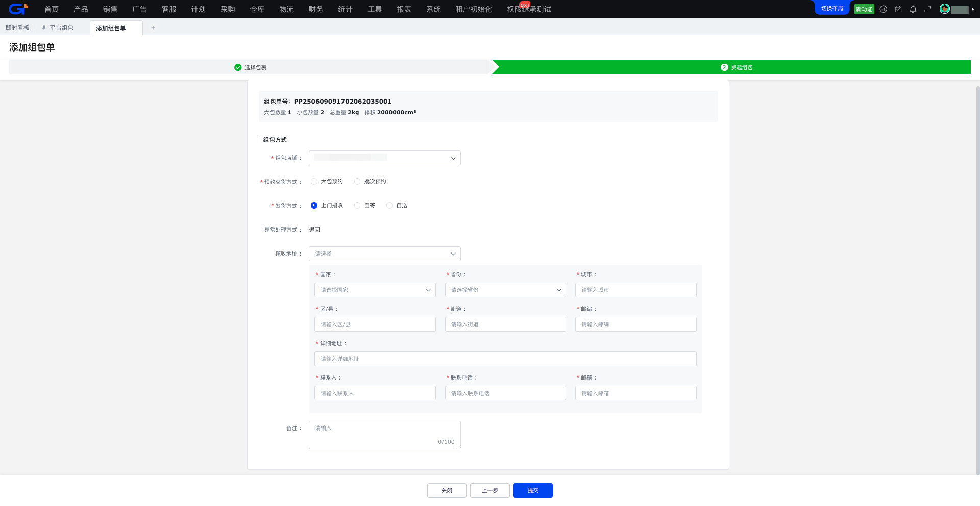Toggle fullscreen mode icon
Image resolution: width=980 pixels, height=506 pixels.
pos(928,9)
